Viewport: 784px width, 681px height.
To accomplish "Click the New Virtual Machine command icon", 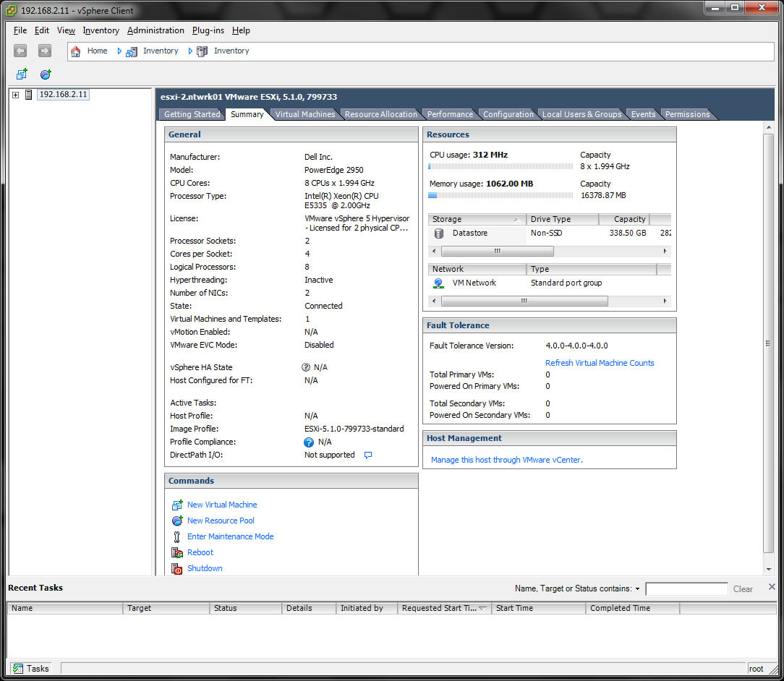I will coord(177,505).
